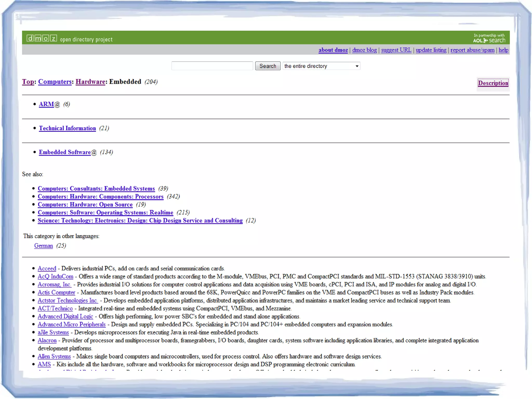Image resolution: width=532 pixels, height=399 pixels.
Task: Open the update listing link
Action: (431, 50)
